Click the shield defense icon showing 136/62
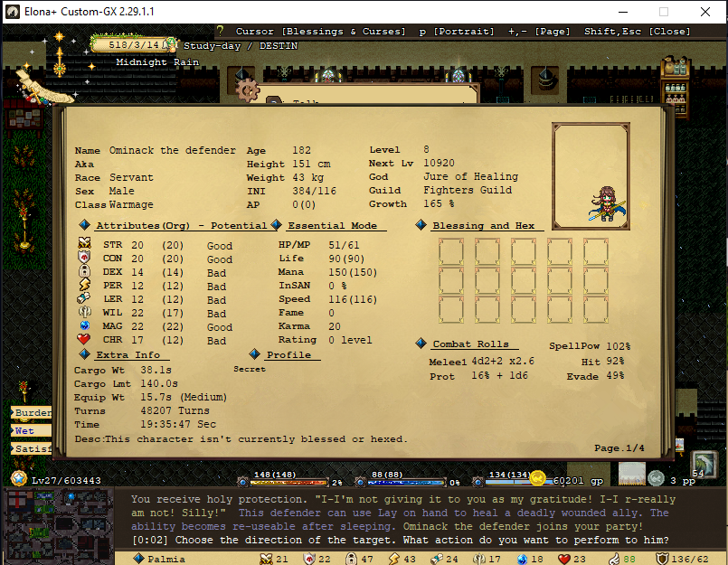 663,559
